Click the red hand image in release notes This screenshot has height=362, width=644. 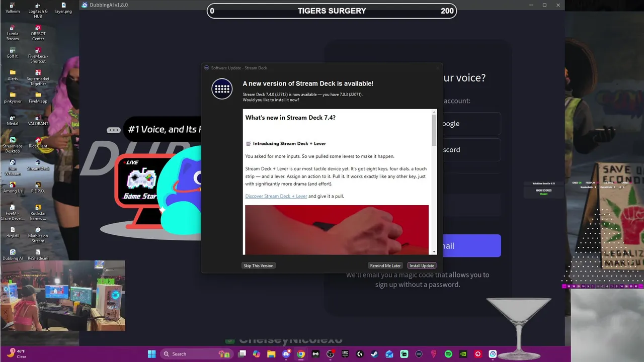[x=337, y=229]
